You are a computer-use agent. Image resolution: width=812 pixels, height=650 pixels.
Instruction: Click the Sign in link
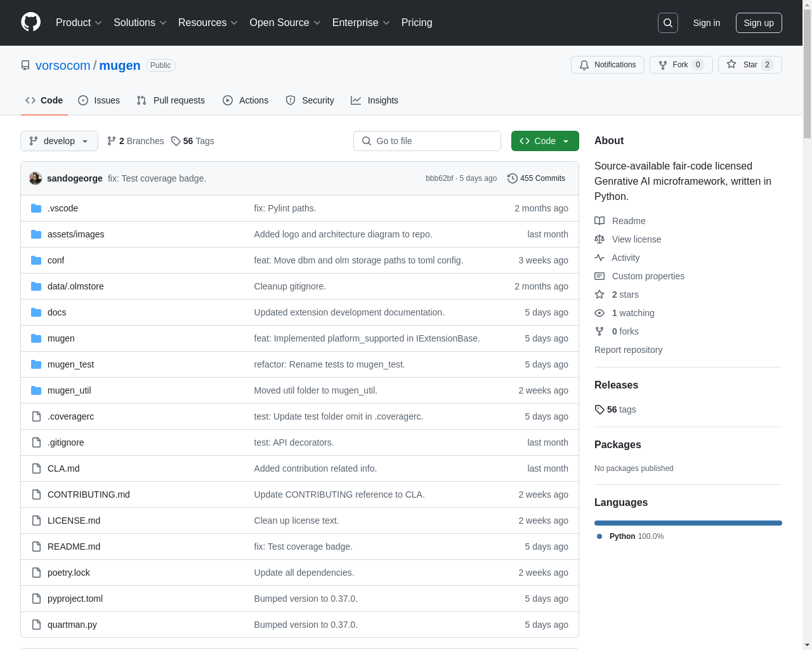tap(707, 23)
